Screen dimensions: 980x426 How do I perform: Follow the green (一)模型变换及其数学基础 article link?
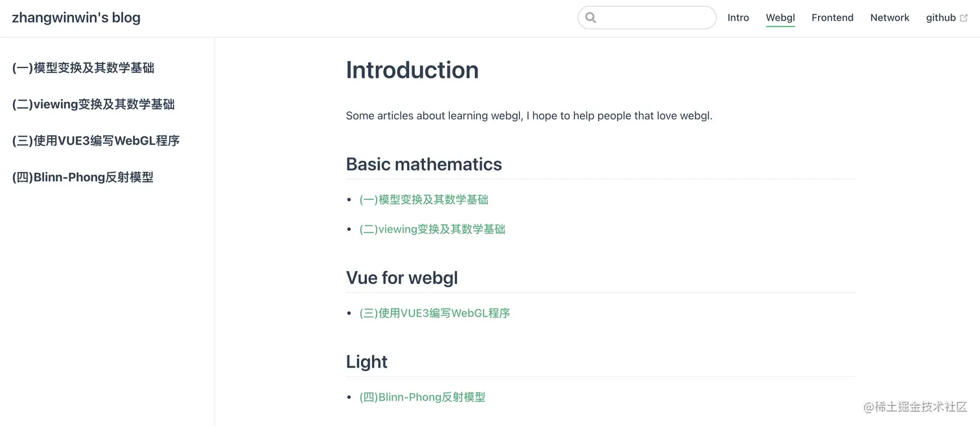click(x=424, y=200)
